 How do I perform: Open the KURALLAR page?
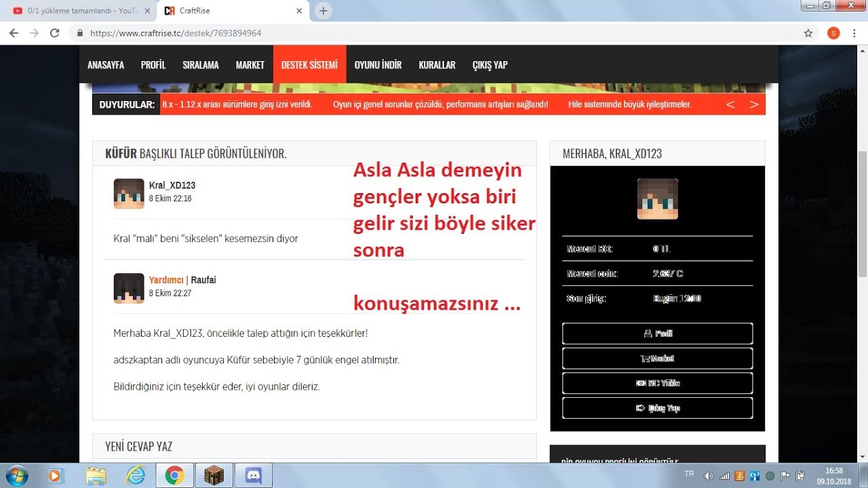437,65
